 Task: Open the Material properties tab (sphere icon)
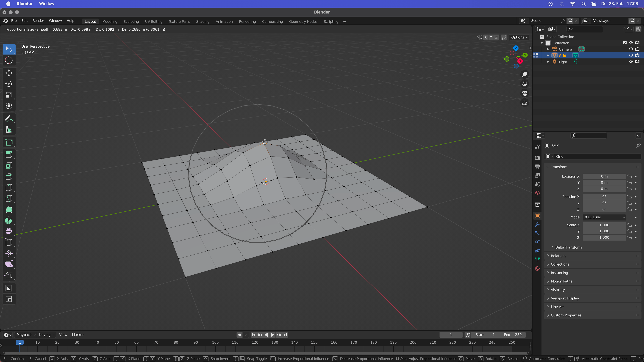537,268
